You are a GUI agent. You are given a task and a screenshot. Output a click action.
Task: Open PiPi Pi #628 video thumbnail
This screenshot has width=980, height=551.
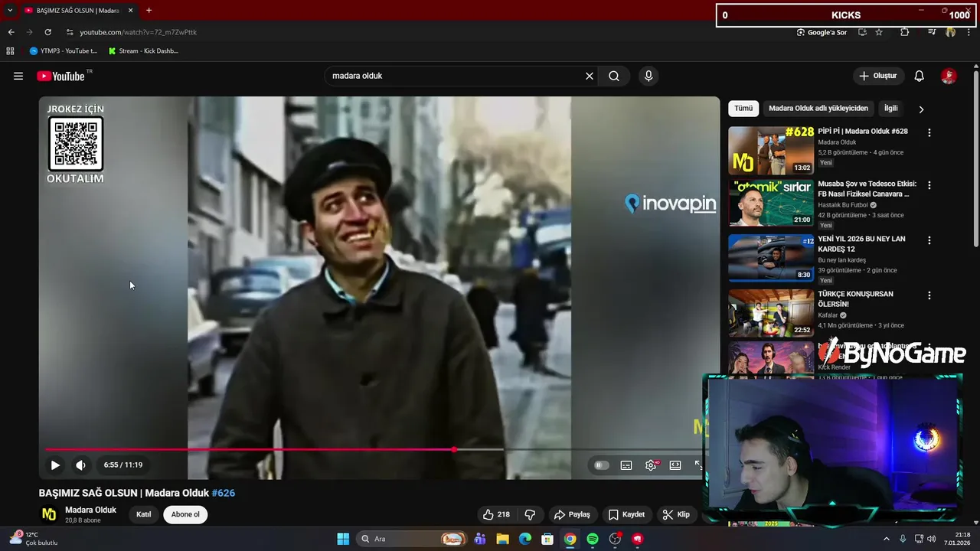click(x=771, y=151)
